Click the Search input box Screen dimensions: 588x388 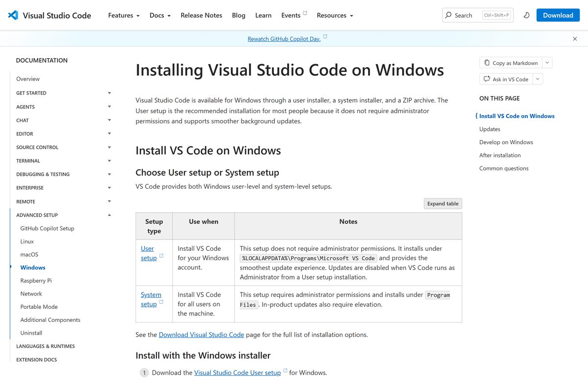click(478, 15)
